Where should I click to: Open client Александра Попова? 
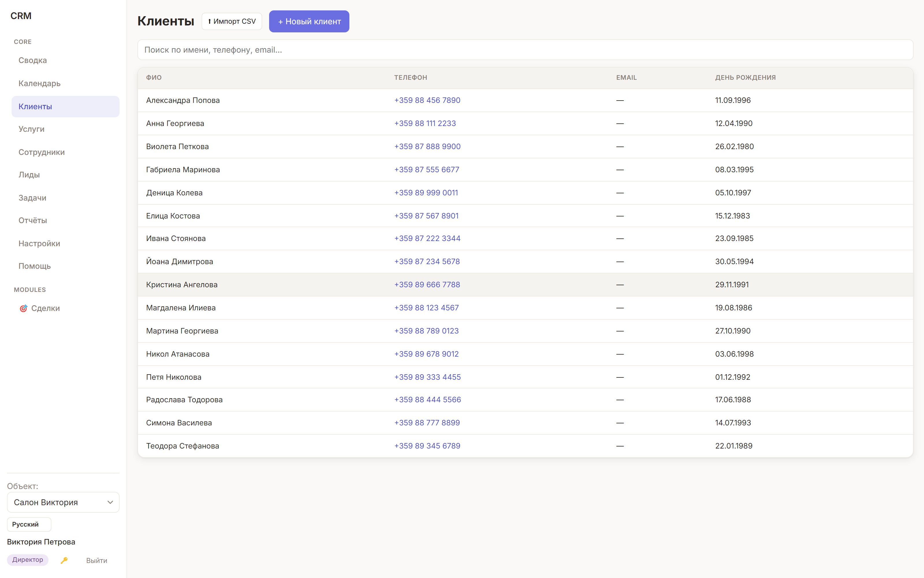coord(183,100)
